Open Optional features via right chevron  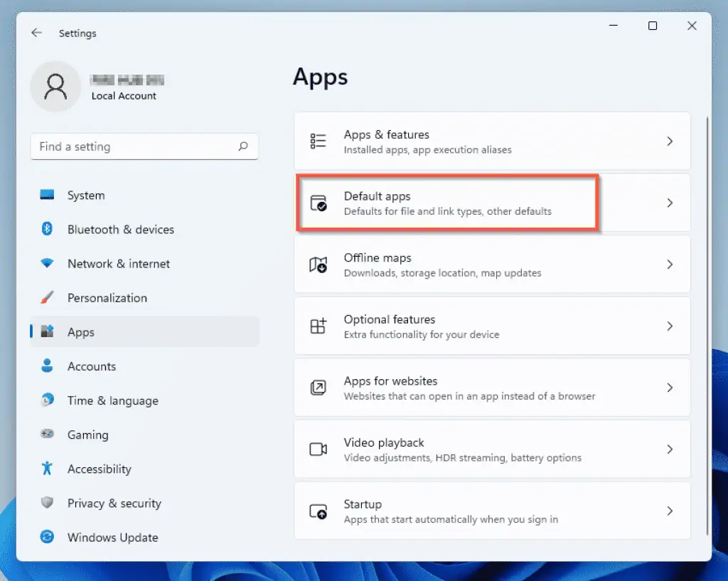[x=670, y=326]
